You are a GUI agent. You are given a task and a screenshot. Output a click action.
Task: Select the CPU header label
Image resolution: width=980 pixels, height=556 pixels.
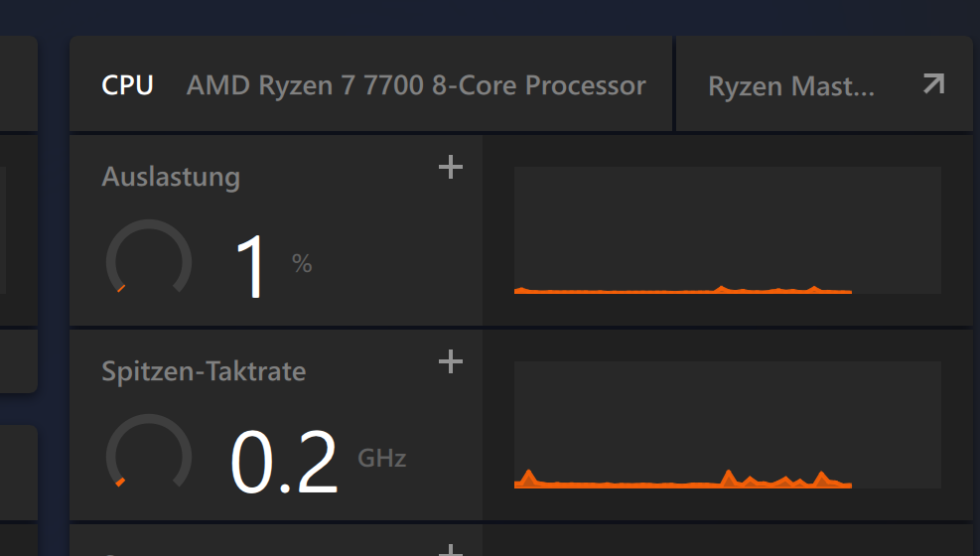coord(127,85)
